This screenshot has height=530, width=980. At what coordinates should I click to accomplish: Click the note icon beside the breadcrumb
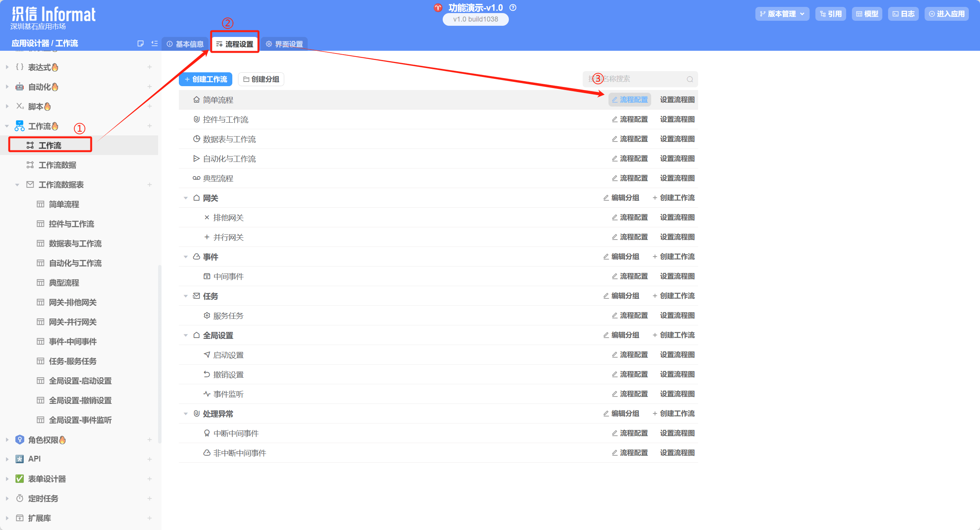pyautogui.click(x=140, y=43)
